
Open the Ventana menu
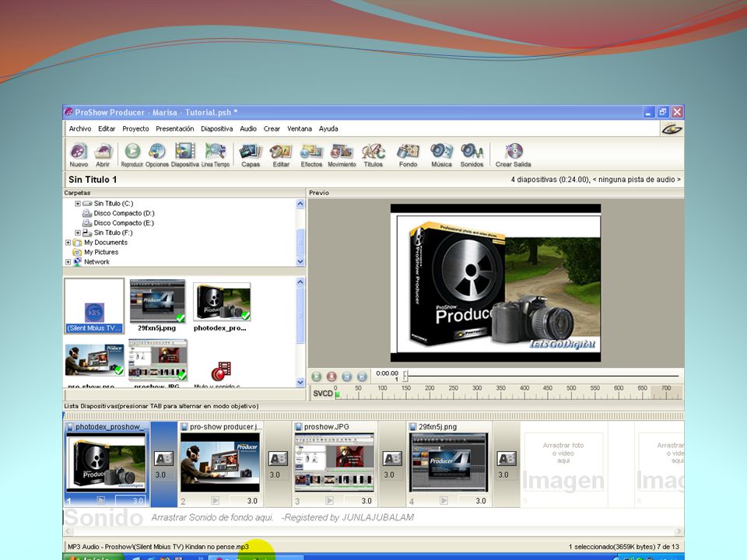(x=299, y=128)
